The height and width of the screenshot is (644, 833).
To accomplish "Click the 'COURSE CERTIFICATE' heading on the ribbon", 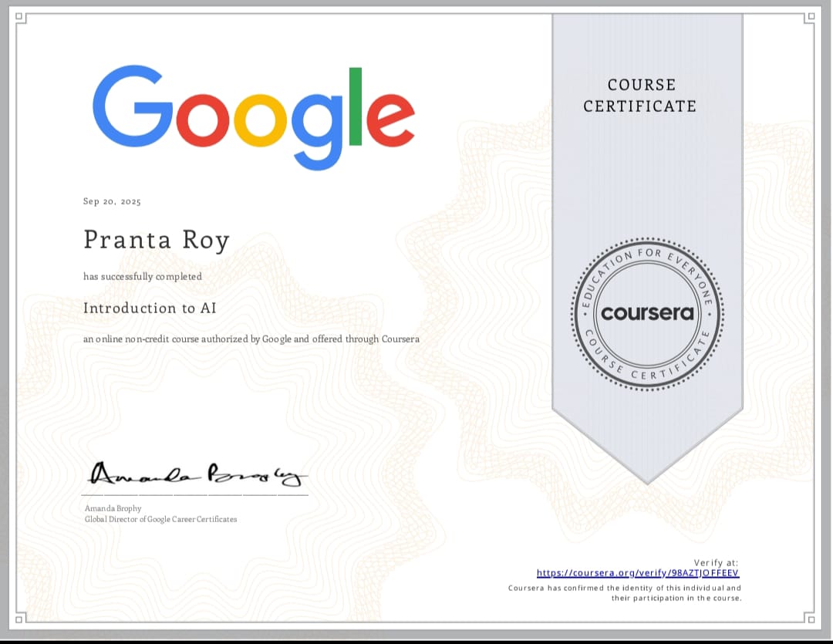I will click(x=640, y=96).
